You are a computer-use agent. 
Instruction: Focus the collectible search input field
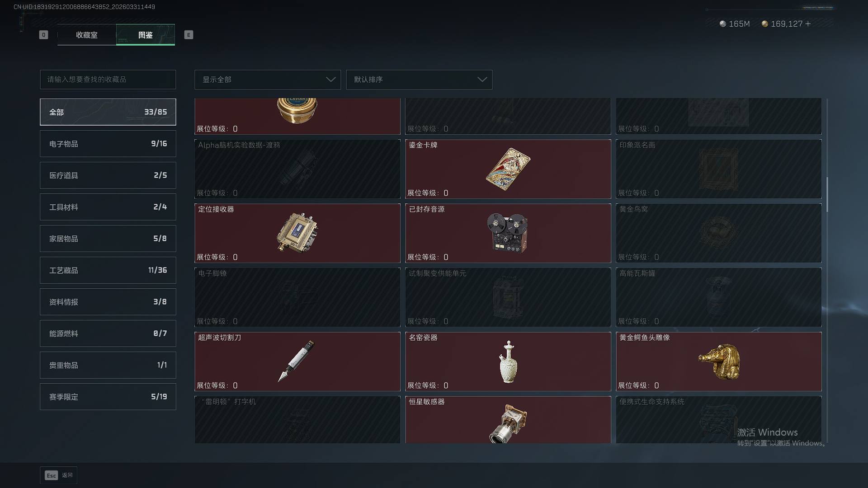coord(108,80)
